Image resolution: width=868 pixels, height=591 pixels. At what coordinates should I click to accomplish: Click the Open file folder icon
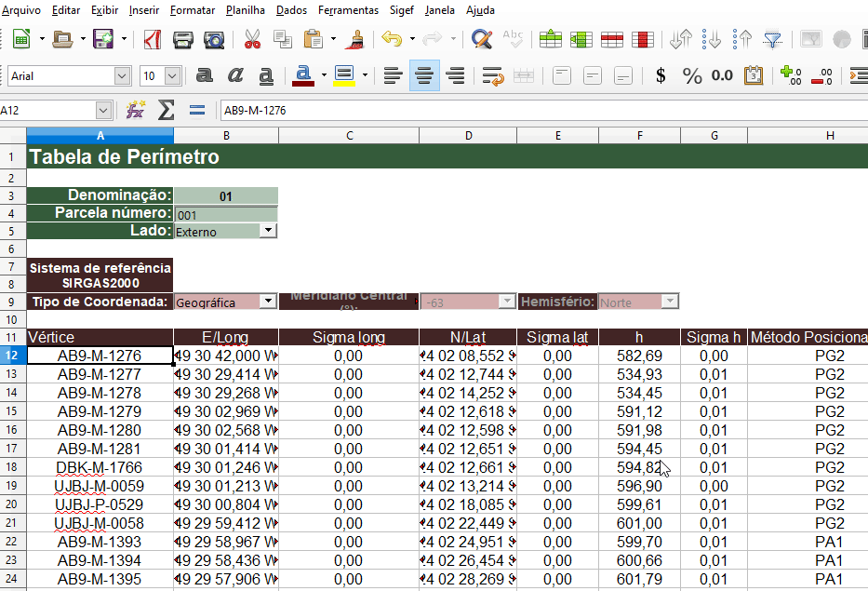coord(62,39)
